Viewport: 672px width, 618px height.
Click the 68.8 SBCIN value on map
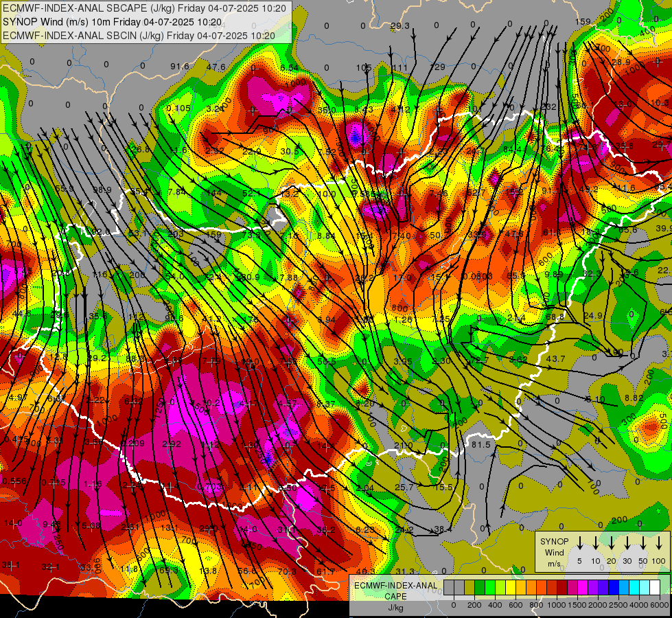coord(555,317)
